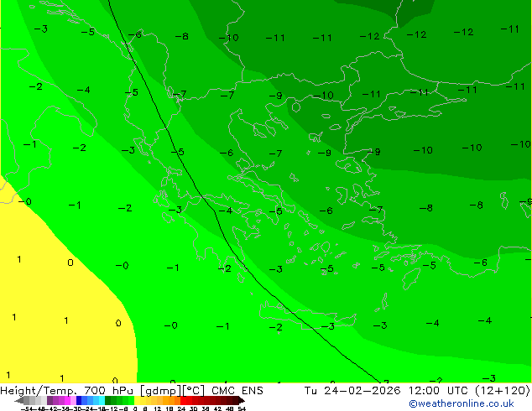
Task: Click the 'Height/Temp. 700 hPa' title text
Action: [66, 391]
